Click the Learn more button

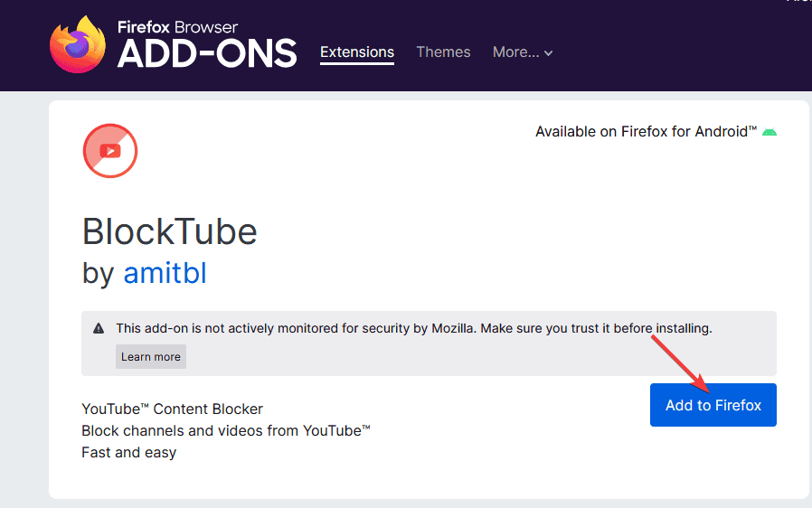tap(151, 357)
